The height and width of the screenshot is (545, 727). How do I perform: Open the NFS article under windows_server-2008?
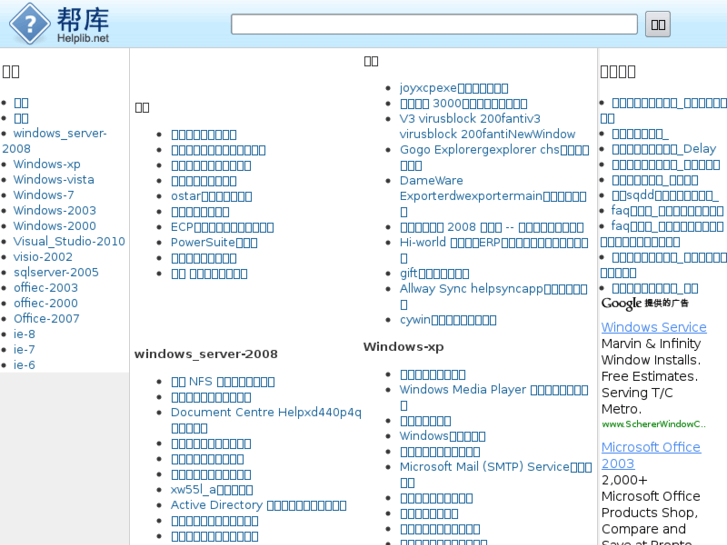coord(223,382)
